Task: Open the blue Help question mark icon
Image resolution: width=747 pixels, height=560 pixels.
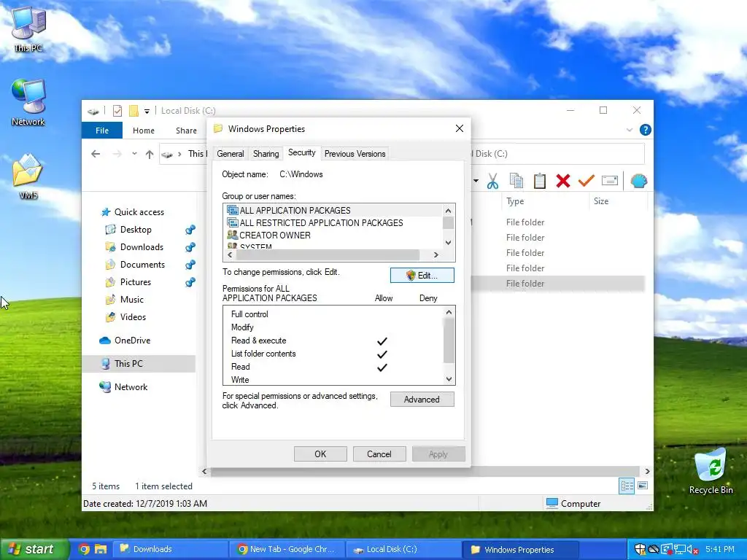Action: coord(645,130)
